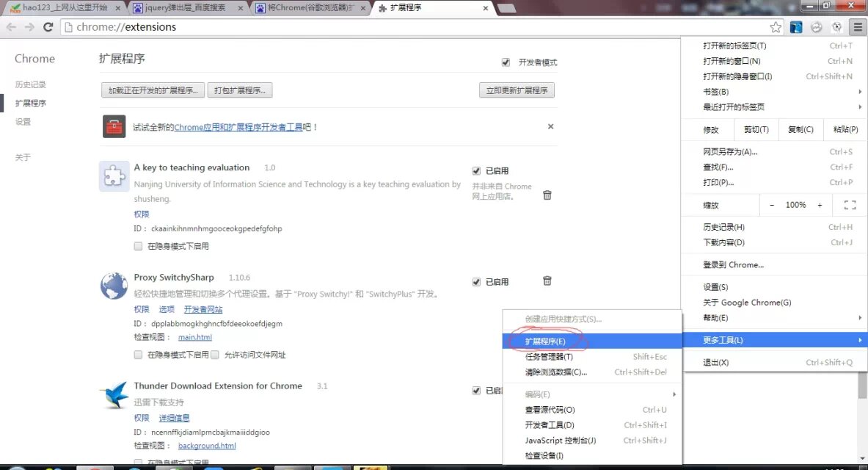The image size is (868, 470).
Task: Decrease zoom with minus button
Action: (772, 205)
